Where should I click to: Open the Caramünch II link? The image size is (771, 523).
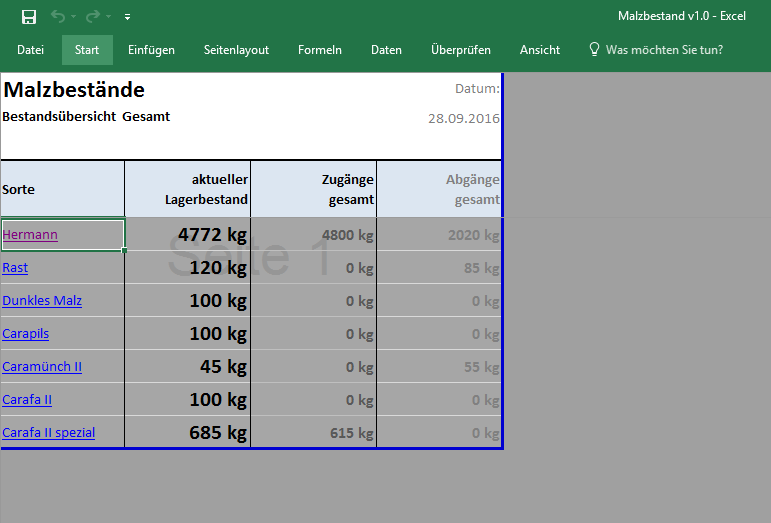pyautogui.click(x=42, y=367)
